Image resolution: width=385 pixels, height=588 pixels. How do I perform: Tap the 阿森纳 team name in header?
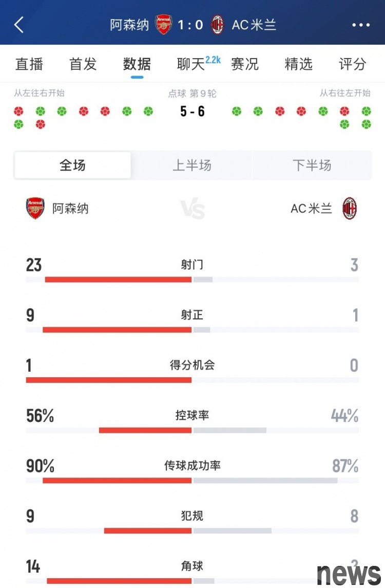click(x=129, y=25)
